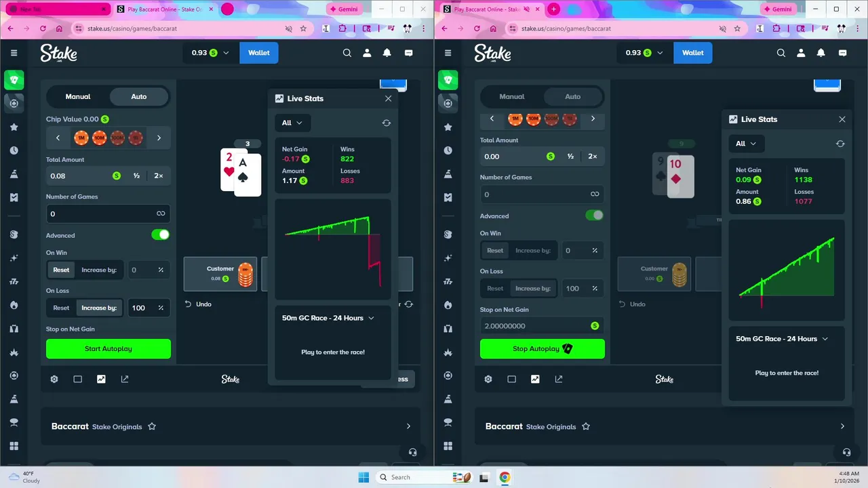Click the popout icon in the right window
868x488 pixels.
pyautogui.click(x=559, y=380)
